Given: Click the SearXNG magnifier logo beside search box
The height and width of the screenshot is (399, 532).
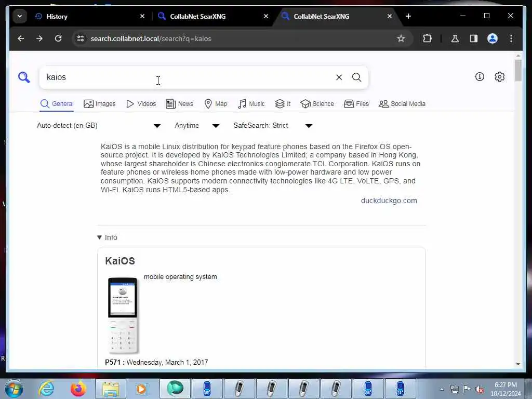Looking at the screenshot, I should click(x=24, y=77).
